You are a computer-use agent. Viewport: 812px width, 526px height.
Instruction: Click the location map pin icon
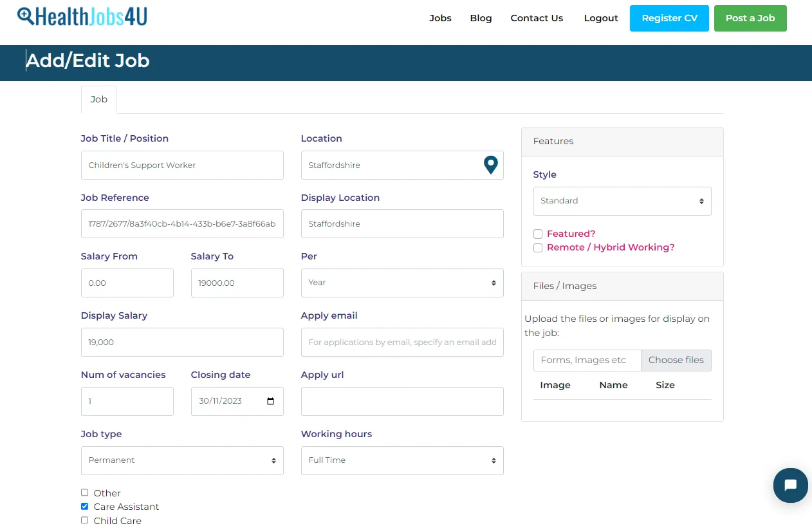click(490, 165)
